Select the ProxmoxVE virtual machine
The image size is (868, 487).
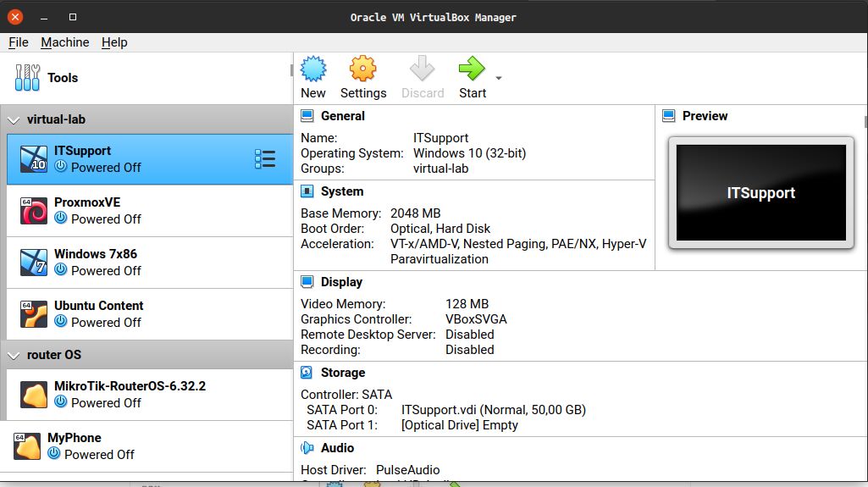pyautogui.click(x=149, y=211)
